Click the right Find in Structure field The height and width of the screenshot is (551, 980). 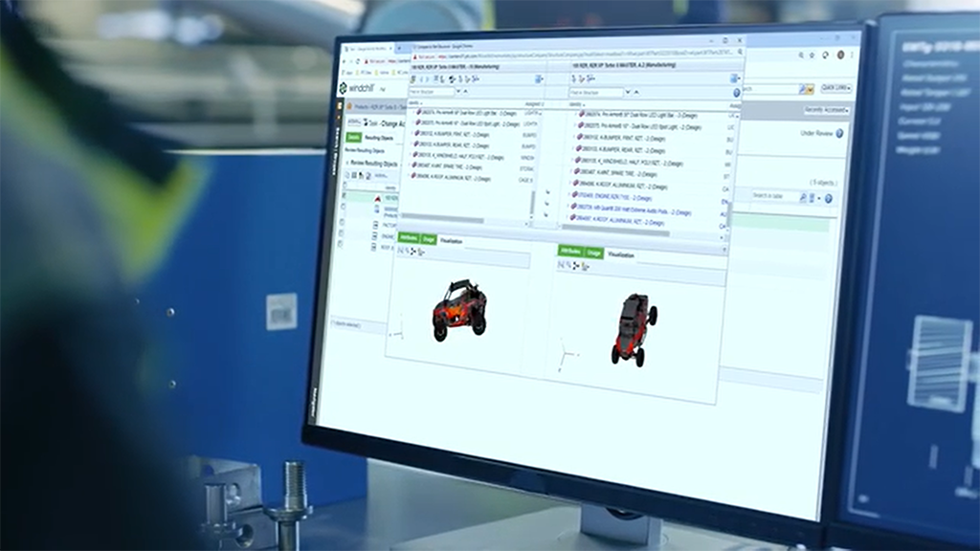coord(595,93)
